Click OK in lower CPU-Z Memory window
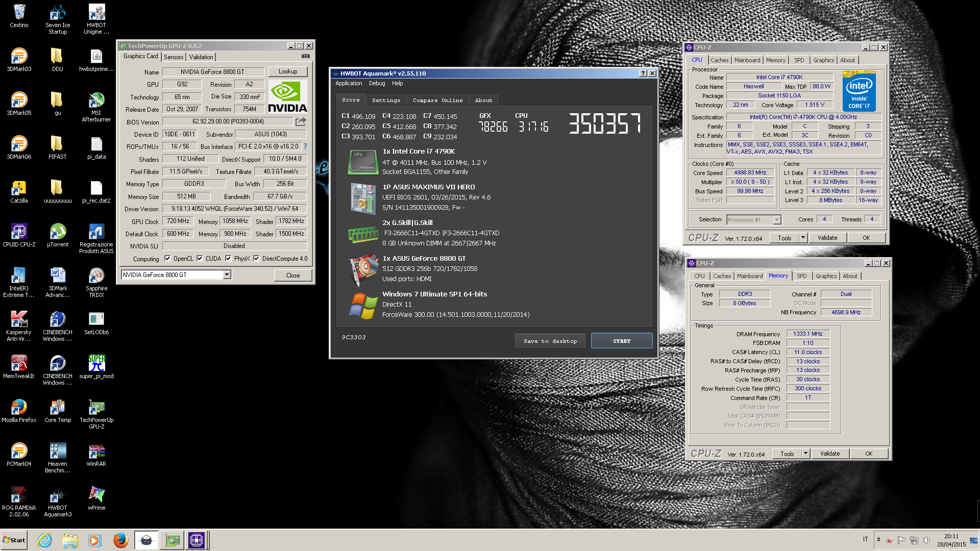Screen dimensions: 980x551 869,454
